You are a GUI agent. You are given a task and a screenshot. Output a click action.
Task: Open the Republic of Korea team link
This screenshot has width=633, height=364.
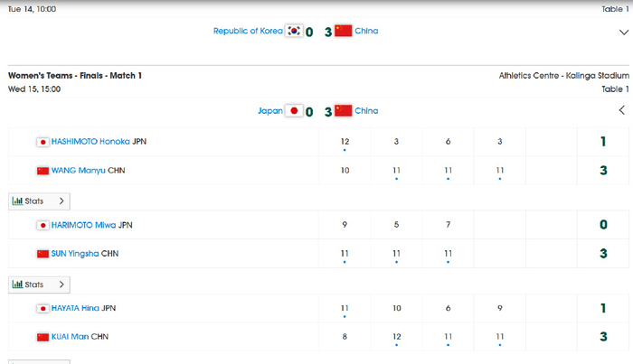[248, 31]
